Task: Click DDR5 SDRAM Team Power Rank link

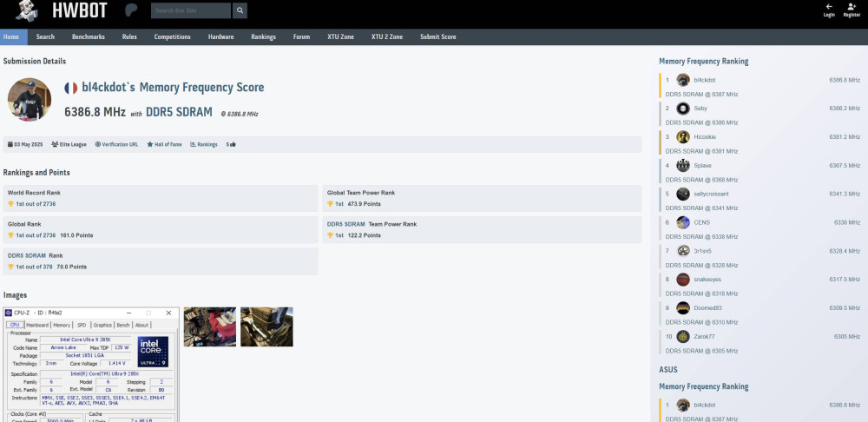Action: coord(346,224)
